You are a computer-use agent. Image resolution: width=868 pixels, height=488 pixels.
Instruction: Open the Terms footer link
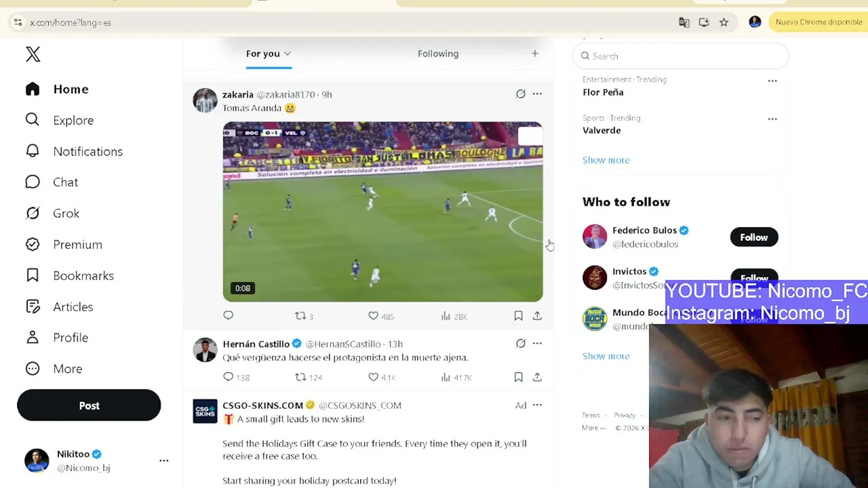pos(591,415)
